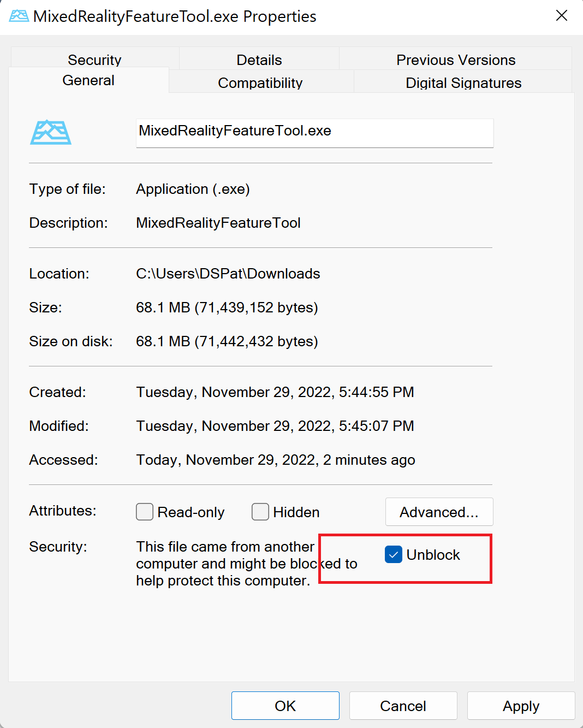The image size is (583, 728).
Task: Switch to the Details tab
Action: pos(259,59)
